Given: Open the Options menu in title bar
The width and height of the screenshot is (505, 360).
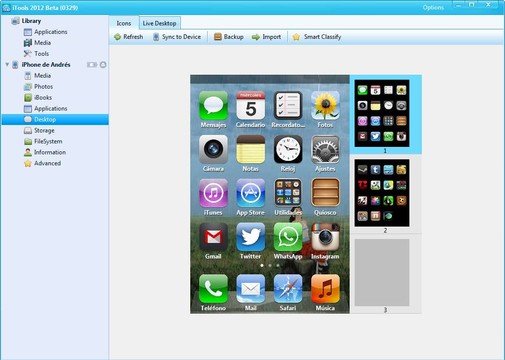Looking at the screenshot, I should coord(433,7).
